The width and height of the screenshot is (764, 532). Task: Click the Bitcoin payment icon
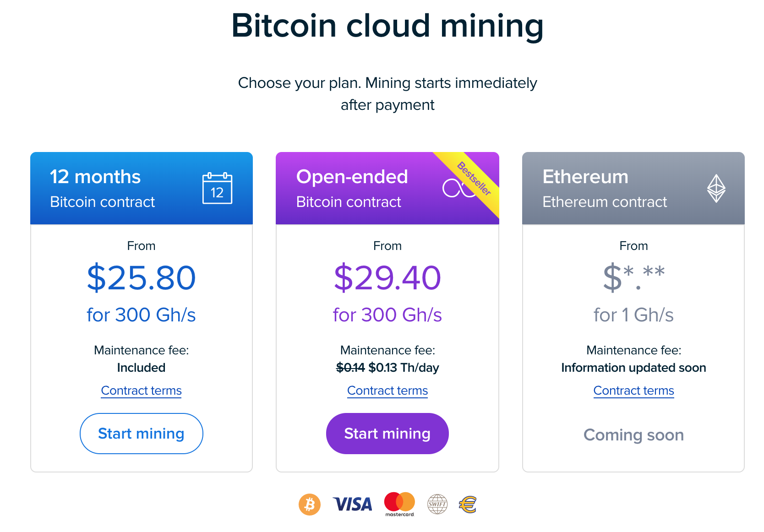310,505
